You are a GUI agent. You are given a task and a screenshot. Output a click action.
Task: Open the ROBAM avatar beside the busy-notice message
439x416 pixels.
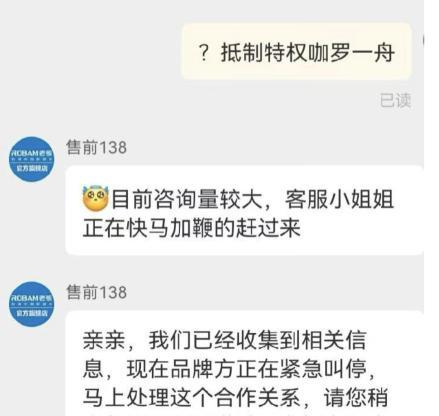coord(31,159)
